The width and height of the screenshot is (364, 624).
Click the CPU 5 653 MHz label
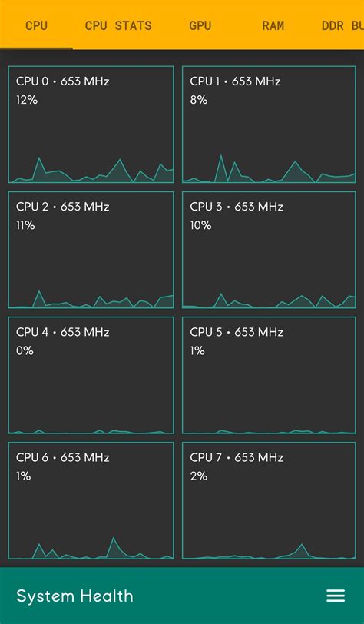(x=237, y=332)
